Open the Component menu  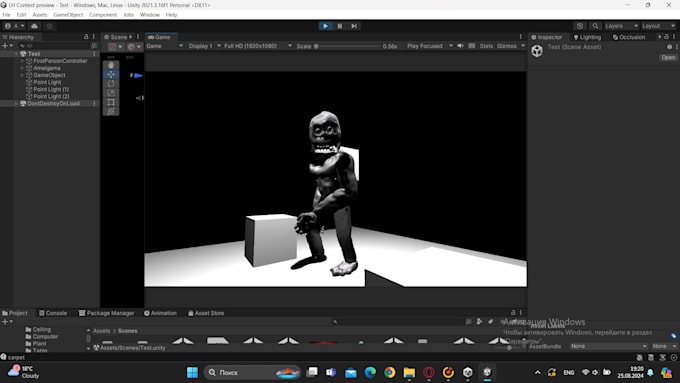[103, 15]
